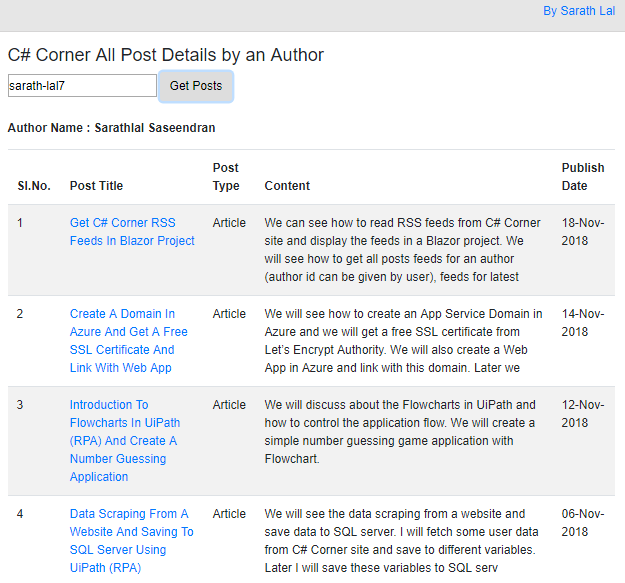Screen dimensions: 625x583
Task: Click the 14-Nov-2018 publish date
Action: pos(583,323)
